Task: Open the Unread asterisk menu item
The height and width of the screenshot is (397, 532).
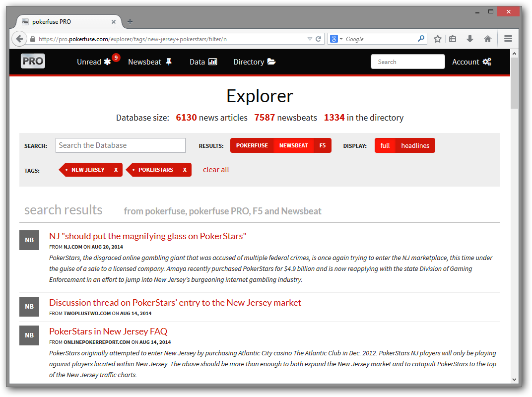Action: pyautogui.click(x=94, y=62)
